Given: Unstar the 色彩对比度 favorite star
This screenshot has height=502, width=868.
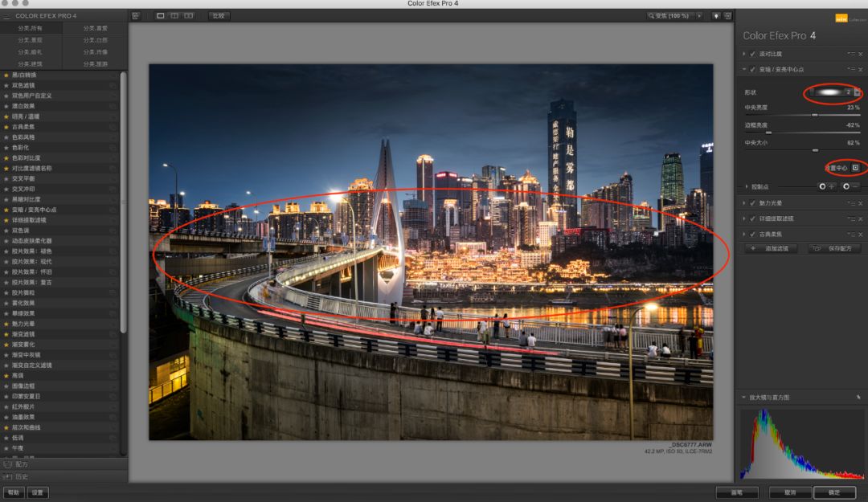Looking at the screenshot, I should coord(6,158).
